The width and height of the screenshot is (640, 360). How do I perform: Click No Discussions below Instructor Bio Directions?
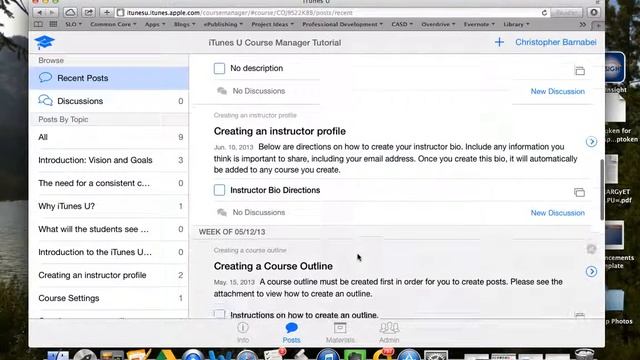coord(259,213)
